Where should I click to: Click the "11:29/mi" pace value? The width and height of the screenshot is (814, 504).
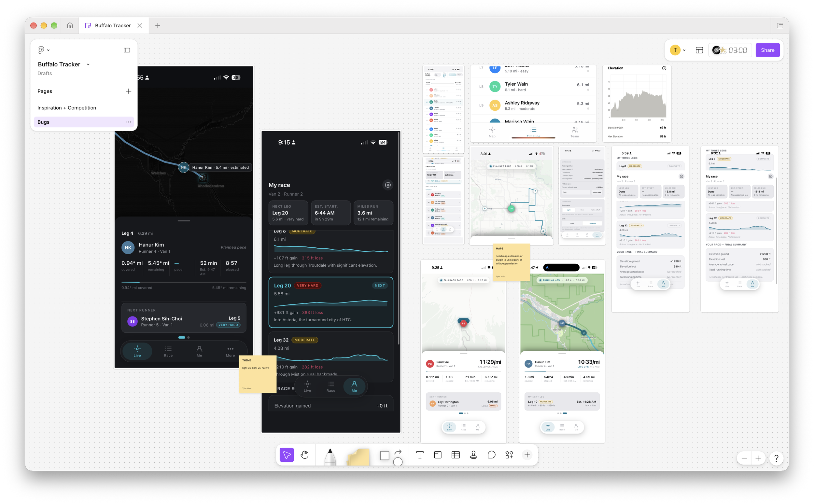(490, 362)
